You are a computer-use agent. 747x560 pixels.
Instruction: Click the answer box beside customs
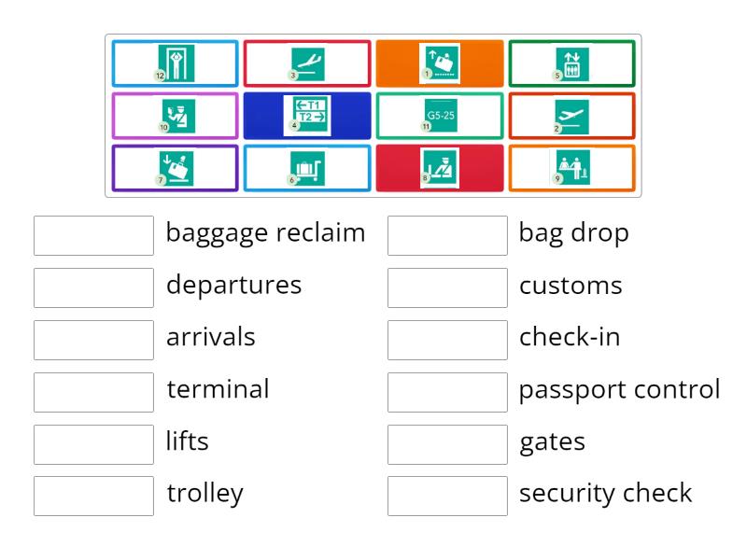(x=446, y=287)
